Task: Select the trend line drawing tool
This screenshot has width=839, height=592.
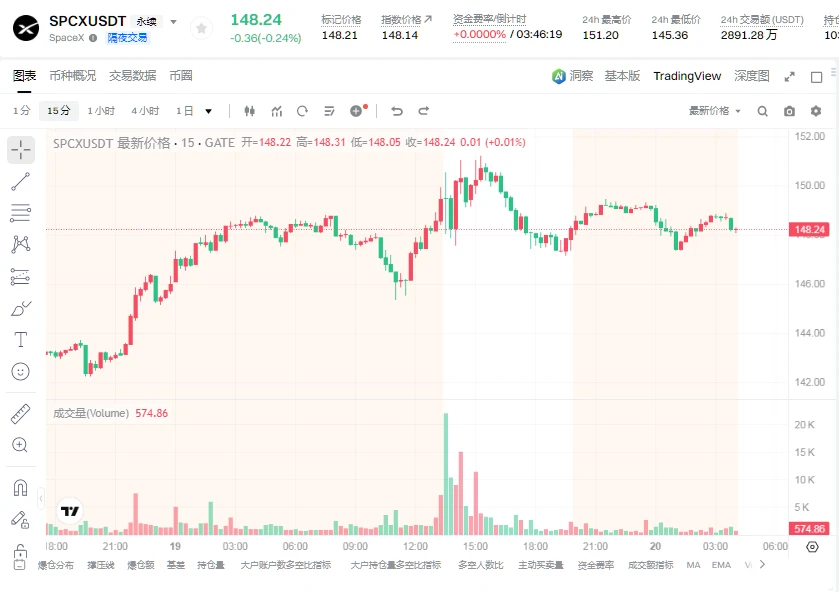Action: click(x=21, y=182)
